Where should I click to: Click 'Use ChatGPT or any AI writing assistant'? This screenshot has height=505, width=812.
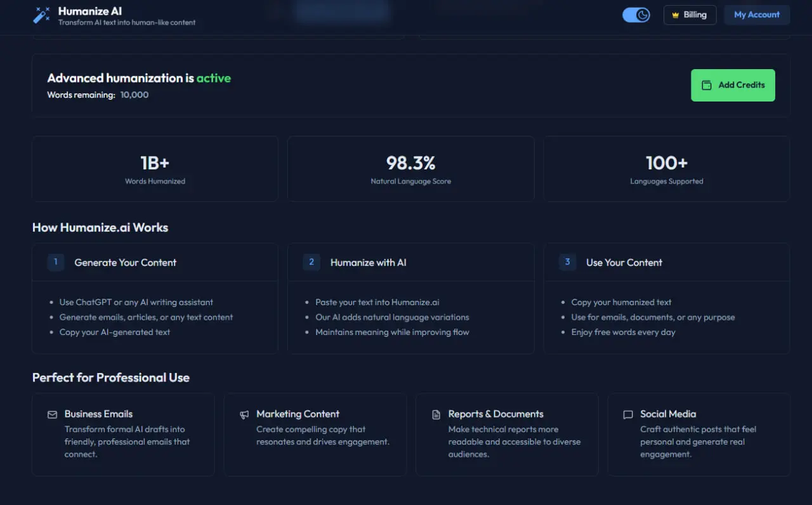pos(136,302)
